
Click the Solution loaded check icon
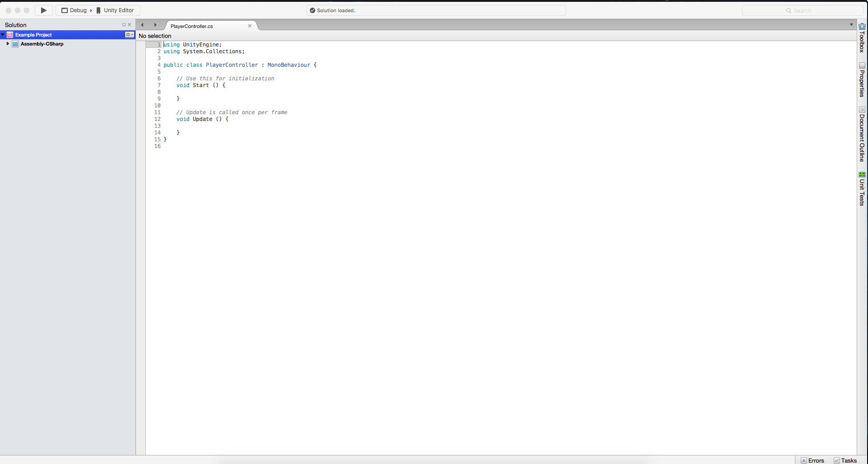(313, 10)
